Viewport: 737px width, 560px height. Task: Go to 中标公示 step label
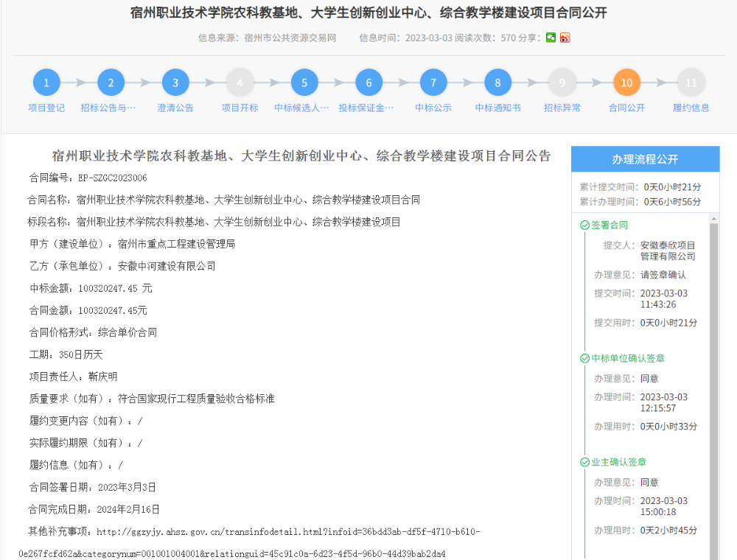[433, 108]
